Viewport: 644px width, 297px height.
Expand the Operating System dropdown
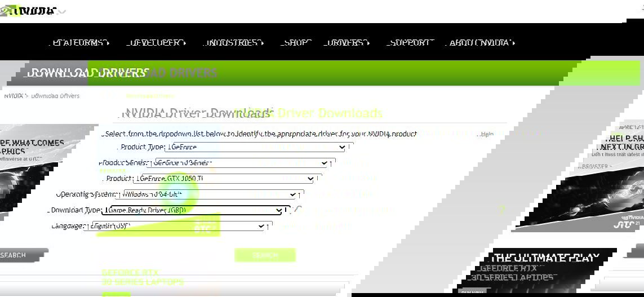pyautogui.click(x=210, y=194)
